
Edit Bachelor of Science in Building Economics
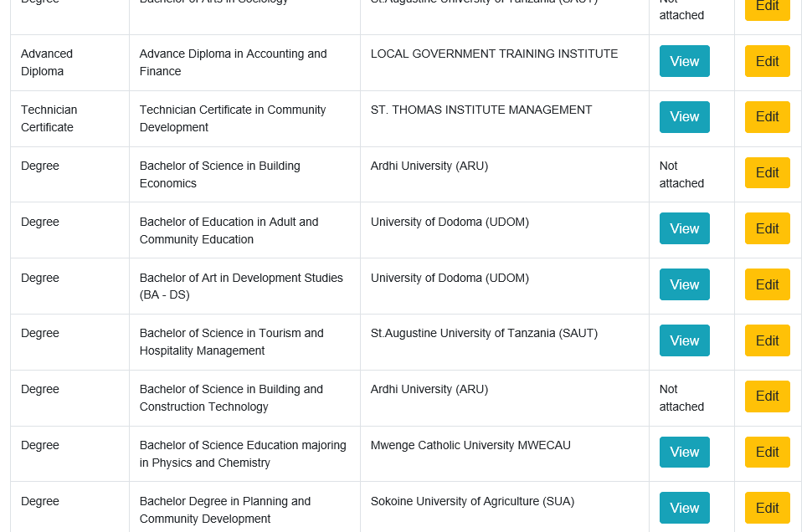[767, 173]
